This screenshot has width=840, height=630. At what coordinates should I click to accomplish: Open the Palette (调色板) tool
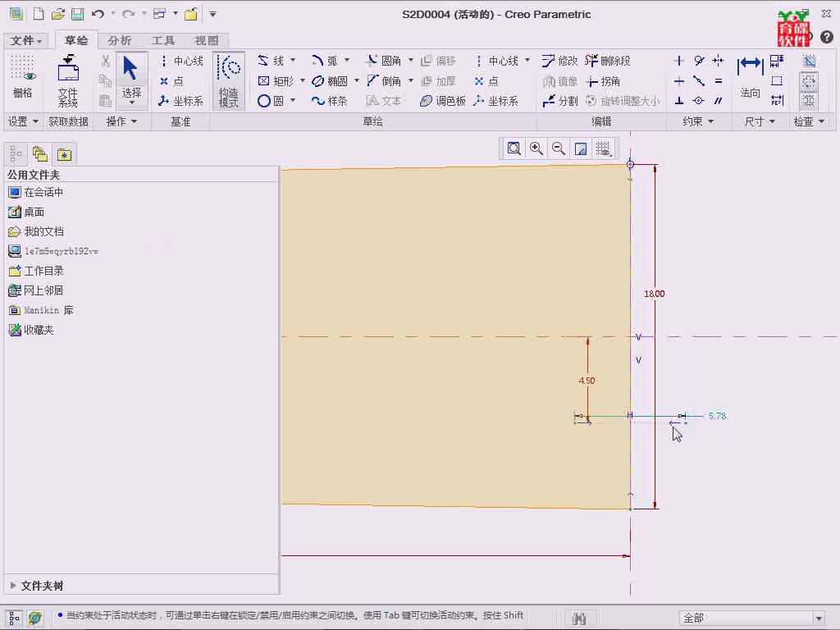442,101
